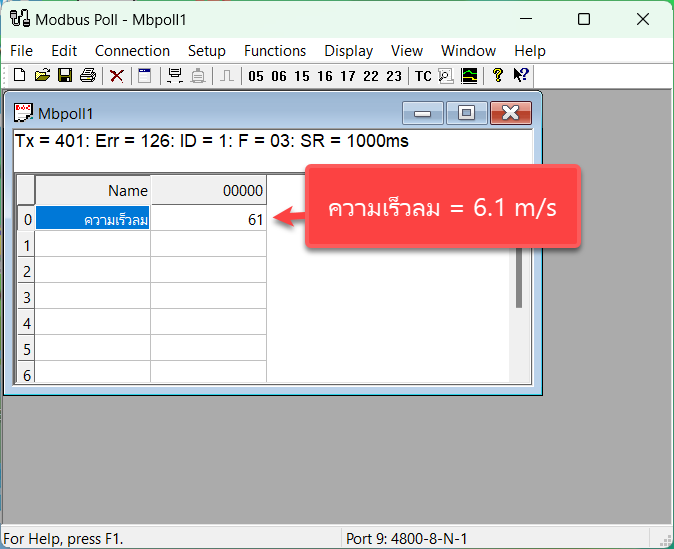Minimize the Mbpoll1 child window
Screen dimensions: 674x549
pos(423,113)
